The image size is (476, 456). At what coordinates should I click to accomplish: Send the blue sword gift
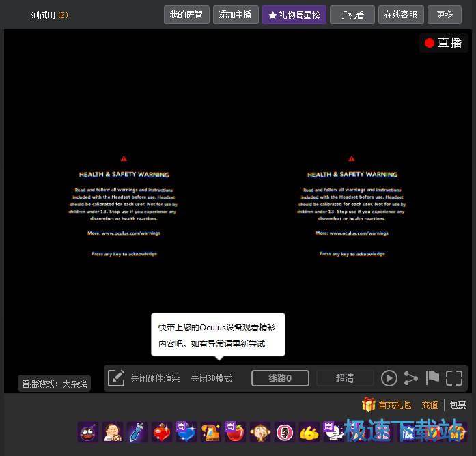click(137, 431)
